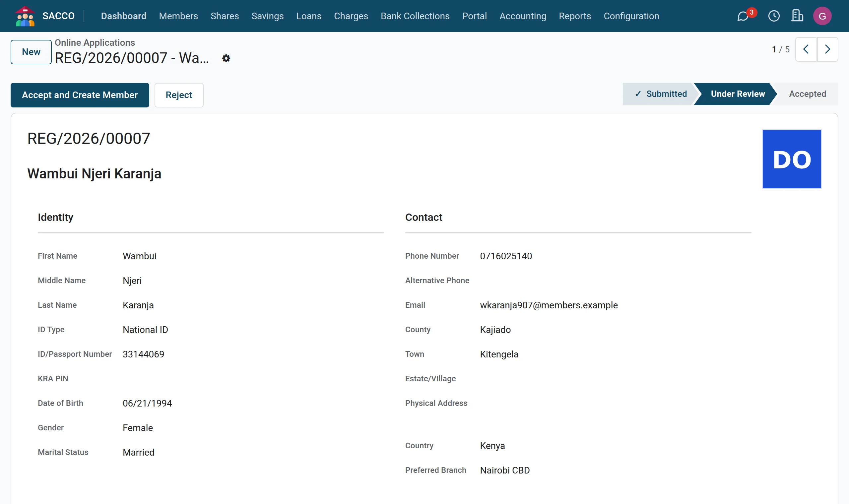
Task: Click the DO applicant photo thumbnail
Action: pyautogui.click(x=792, y=159)
